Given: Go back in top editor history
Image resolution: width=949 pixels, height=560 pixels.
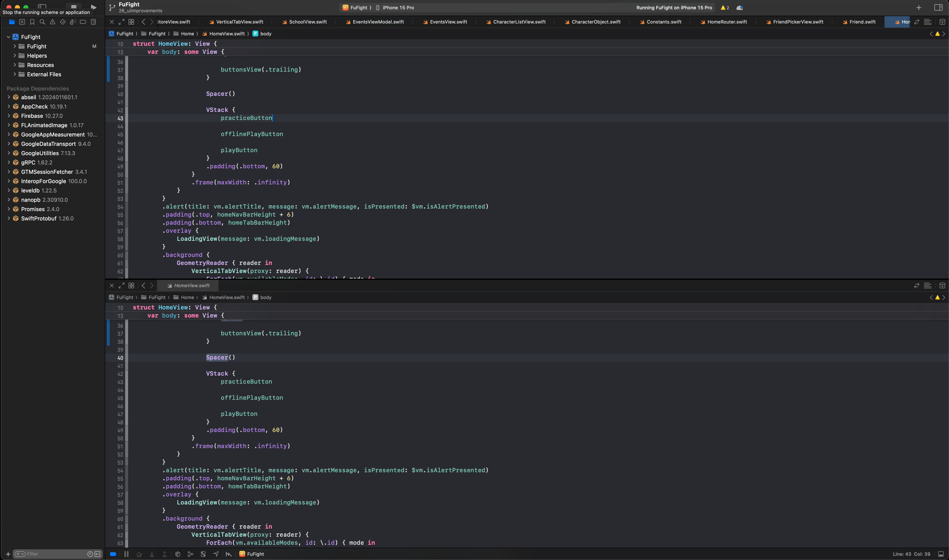Looking at the screenshot, I should click(143, 22).
